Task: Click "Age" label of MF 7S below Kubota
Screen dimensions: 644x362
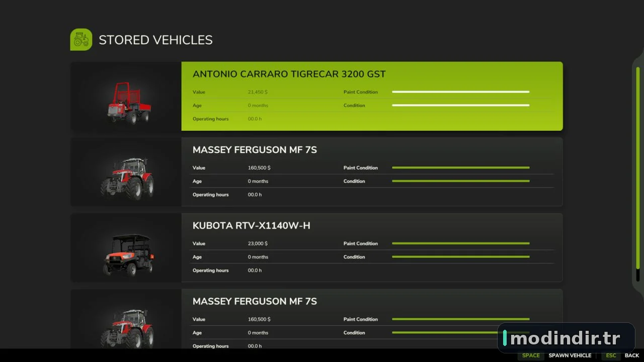Action: pos(197,333)
